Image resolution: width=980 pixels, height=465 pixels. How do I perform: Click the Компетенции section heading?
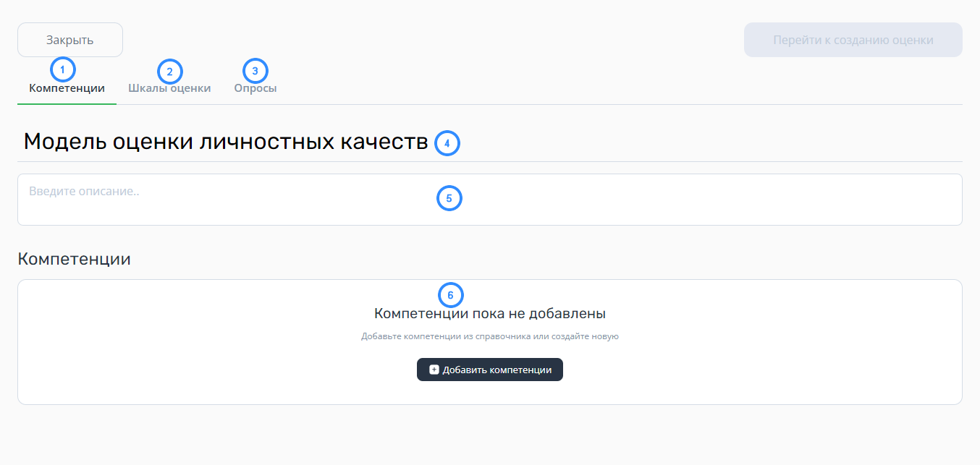(x=74, y=259)
